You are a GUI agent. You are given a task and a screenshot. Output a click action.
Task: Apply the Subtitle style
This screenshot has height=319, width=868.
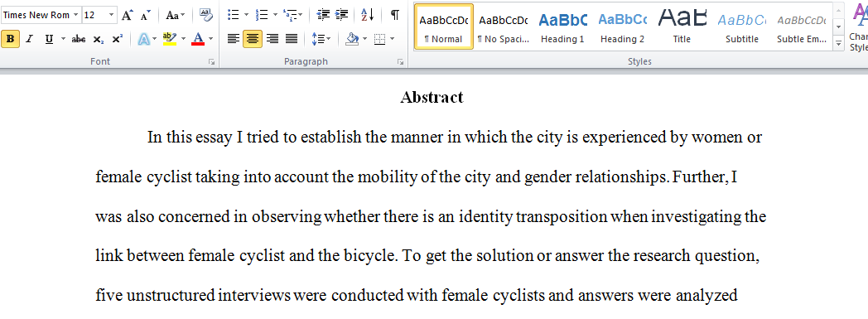pyautogui.click(x=742, y=27)
